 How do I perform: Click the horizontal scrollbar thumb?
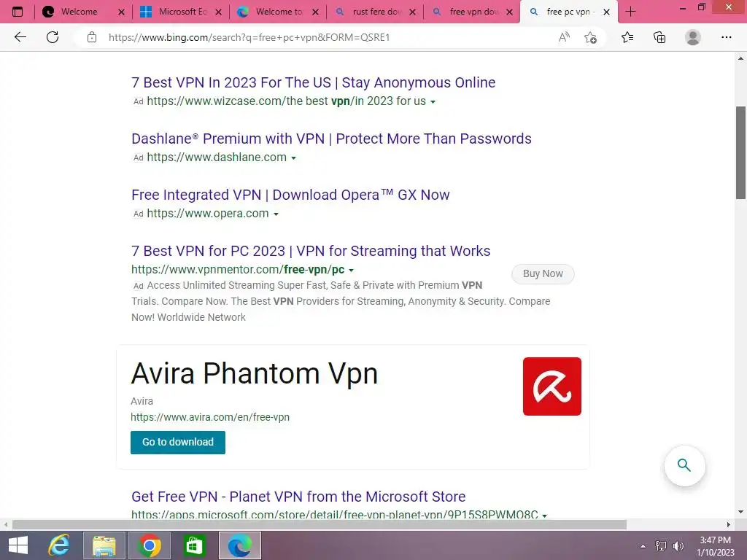pyautogui.click(x=320, y=524)
